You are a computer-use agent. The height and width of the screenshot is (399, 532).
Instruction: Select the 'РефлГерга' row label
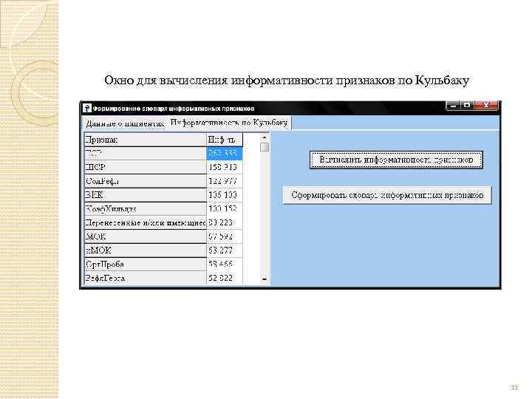(x=146, y=279)
